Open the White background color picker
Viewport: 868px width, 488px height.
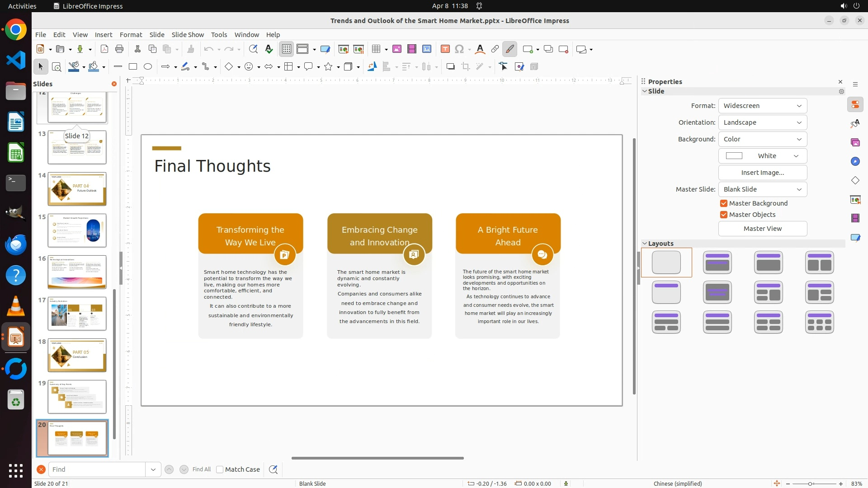(762, 156)
